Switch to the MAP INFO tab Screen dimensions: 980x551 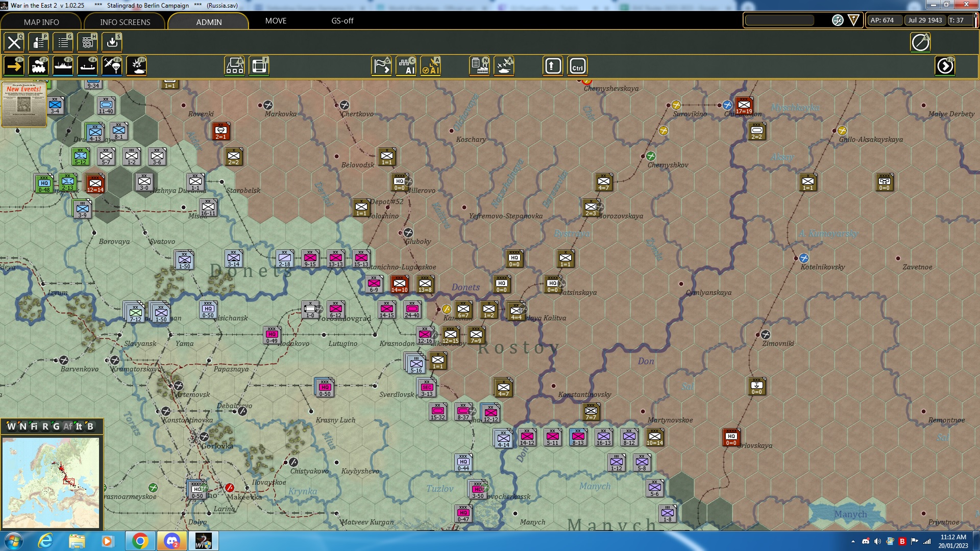click(40, 22)
